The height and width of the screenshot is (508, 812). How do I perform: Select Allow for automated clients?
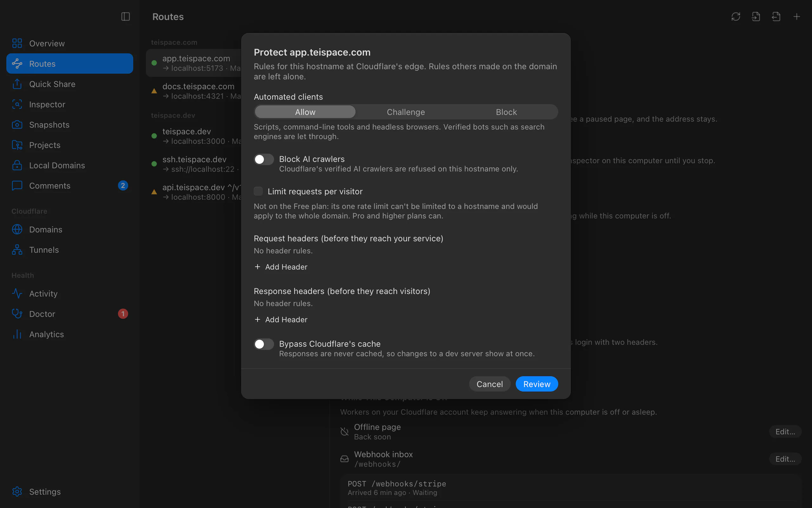pos(305,112)
